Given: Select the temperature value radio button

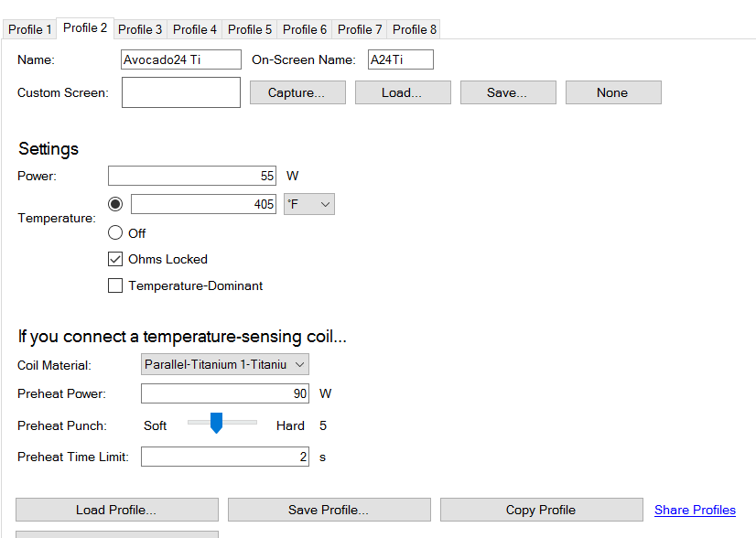Looking at the screenshot, I should coord(115,204).
